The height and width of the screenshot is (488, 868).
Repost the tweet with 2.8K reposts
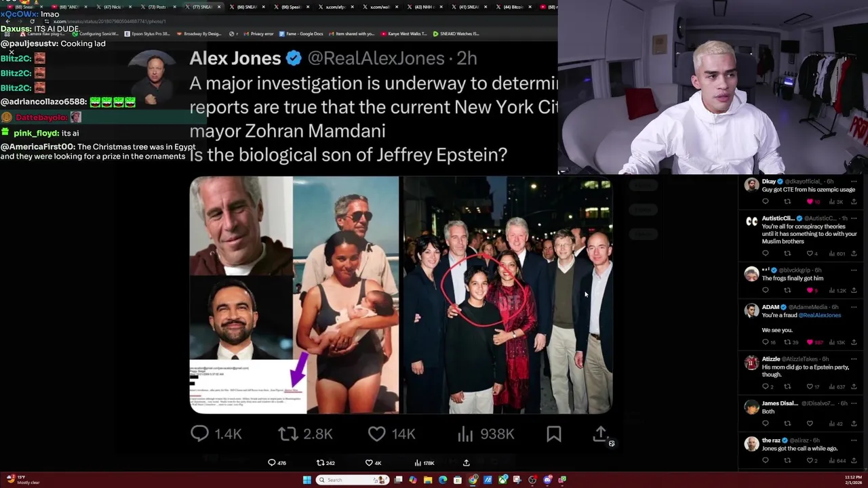pyautogui.click(x=288, y=434)
